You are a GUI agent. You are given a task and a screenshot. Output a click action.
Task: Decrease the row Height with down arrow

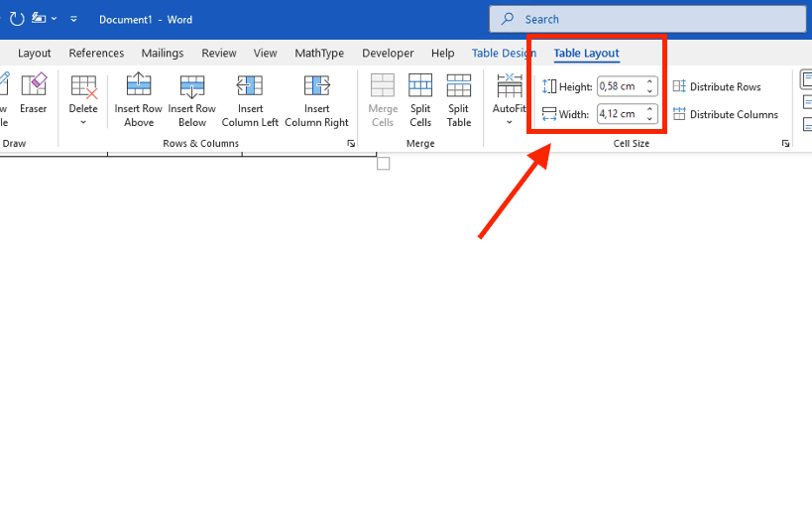pos(650,91)
